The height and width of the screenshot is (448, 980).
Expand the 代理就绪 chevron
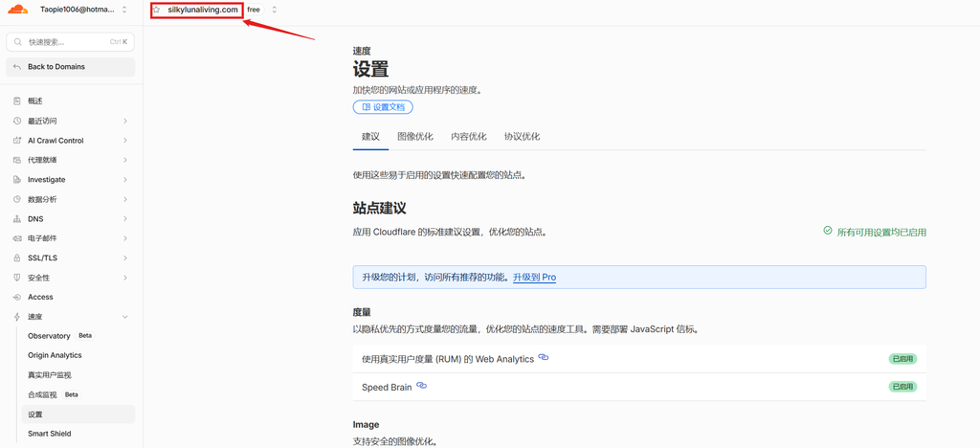click(125, 160)
